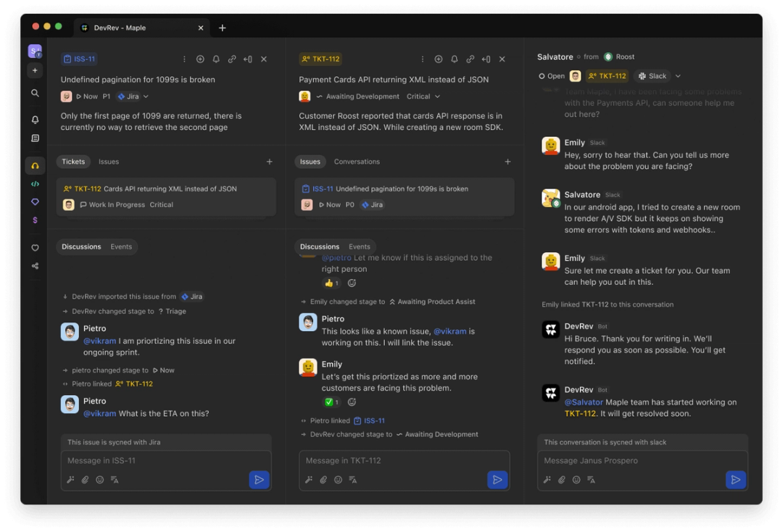Send the message in ISS-11 composer
Screen dimensions: 783x532
tap(259, 480)
